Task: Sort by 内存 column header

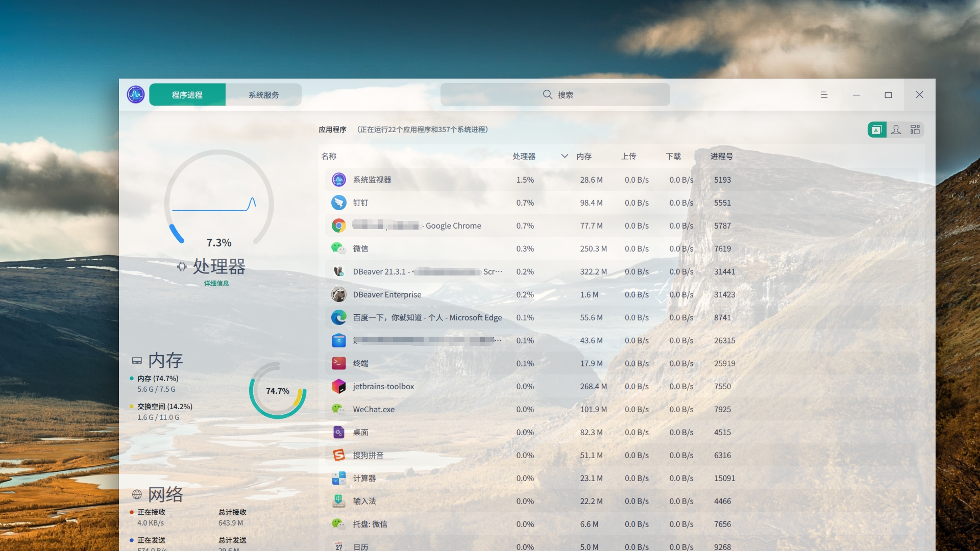Action: click(x=584, y=156)
